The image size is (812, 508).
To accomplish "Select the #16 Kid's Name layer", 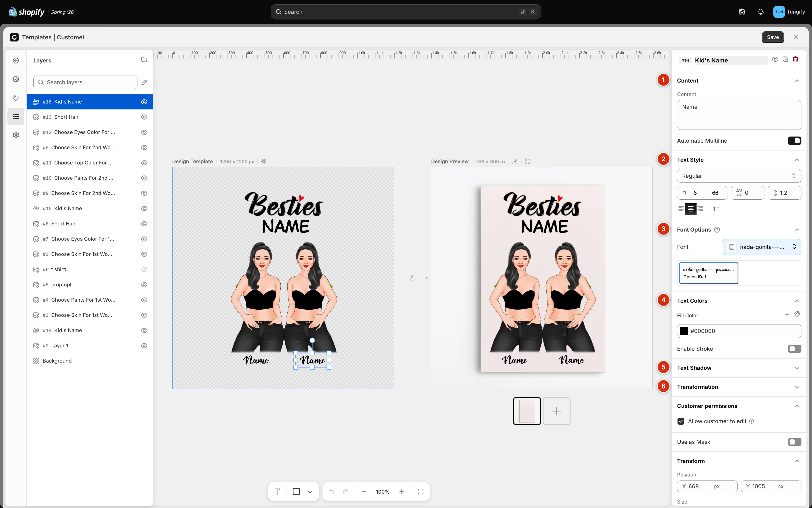I will [x=90, y=102].
